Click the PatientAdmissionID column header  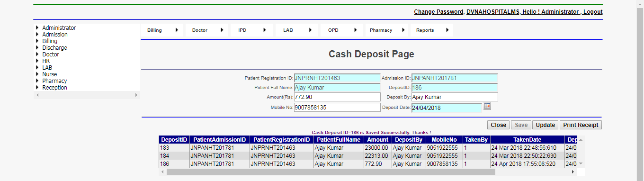(220, 140)
